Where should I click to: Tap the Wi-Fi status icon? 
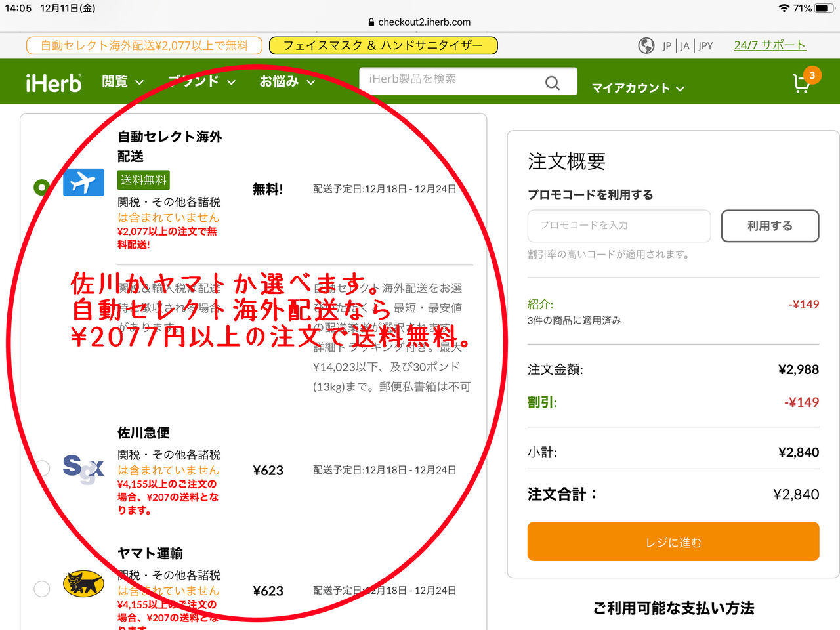784,8
